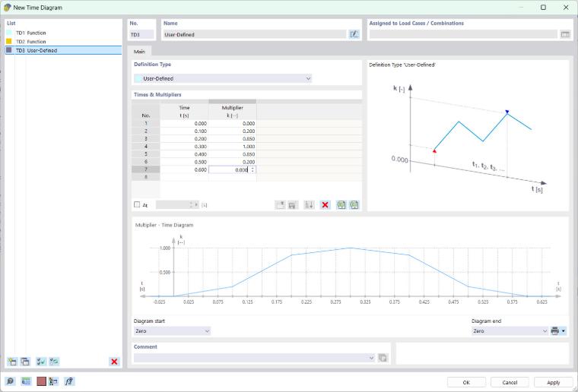The width and height of the screenshot is (578, 392).
Task: Click time cell 0.400 in row 5
Action: click(184, 154)
